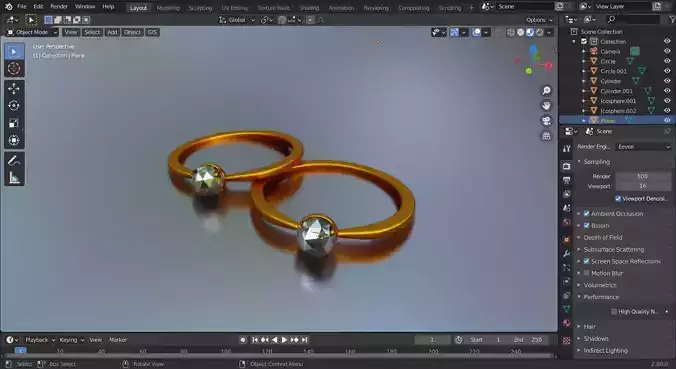Select the Rotate tool
Viewport: 676px width, 369px height.
tap(14, 106)
